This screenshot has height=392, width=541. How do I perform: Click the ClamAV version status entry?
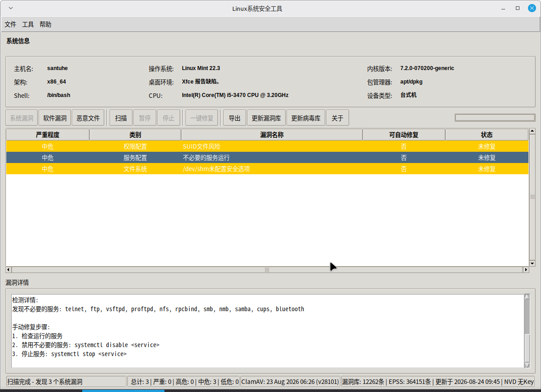click(x=290, y=382)
